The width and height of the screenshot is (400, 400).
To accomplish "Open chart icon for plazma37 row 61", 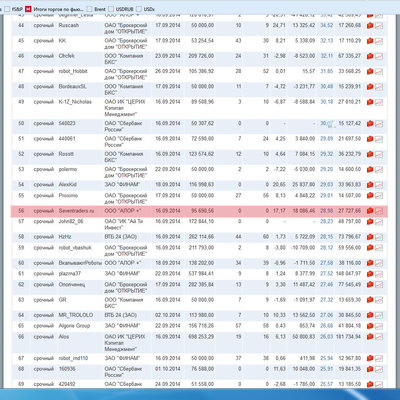I will [379, 274].
